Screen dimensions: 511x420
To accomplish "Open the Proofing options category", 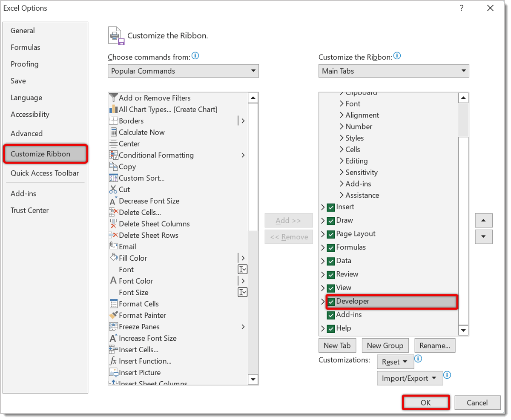I will tap(45, 64).
